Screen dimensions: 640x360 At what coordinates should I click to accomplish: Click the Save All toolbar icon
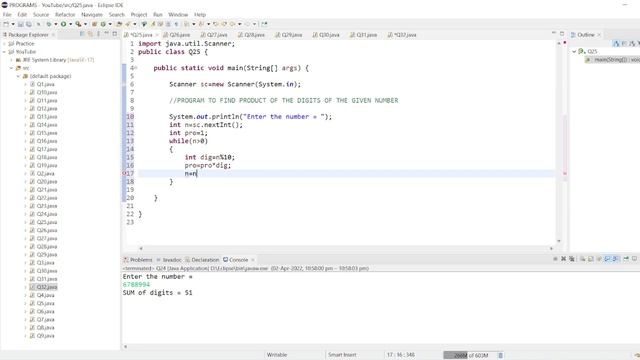point(29,24)
